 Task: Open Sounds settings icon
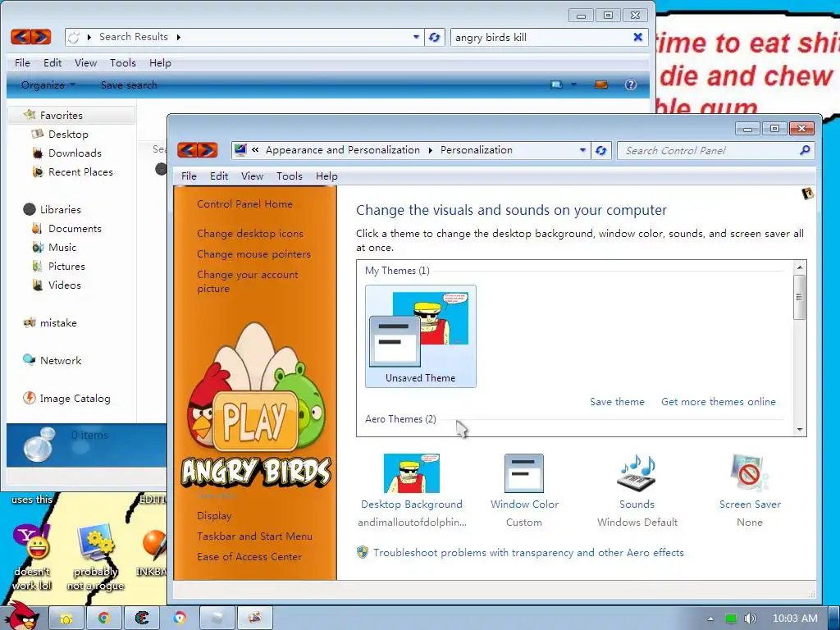pos(637,473)
